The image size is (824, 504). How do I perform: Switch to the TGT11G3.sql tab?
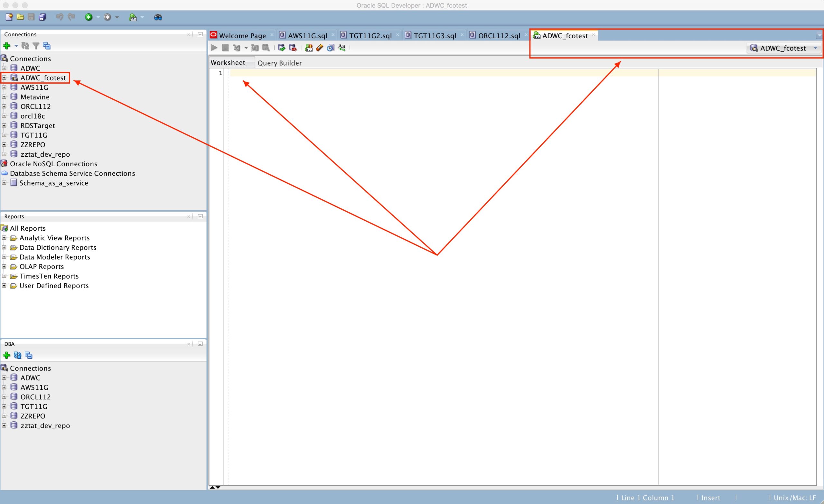[x=435, y=36]
